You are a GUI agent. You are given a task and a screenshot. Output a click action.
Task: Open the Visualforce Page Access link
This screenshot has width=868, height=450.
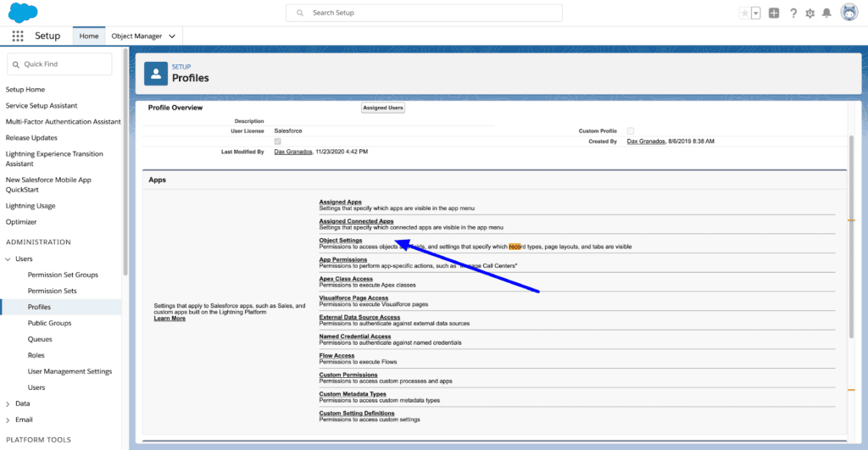point(353,297)
